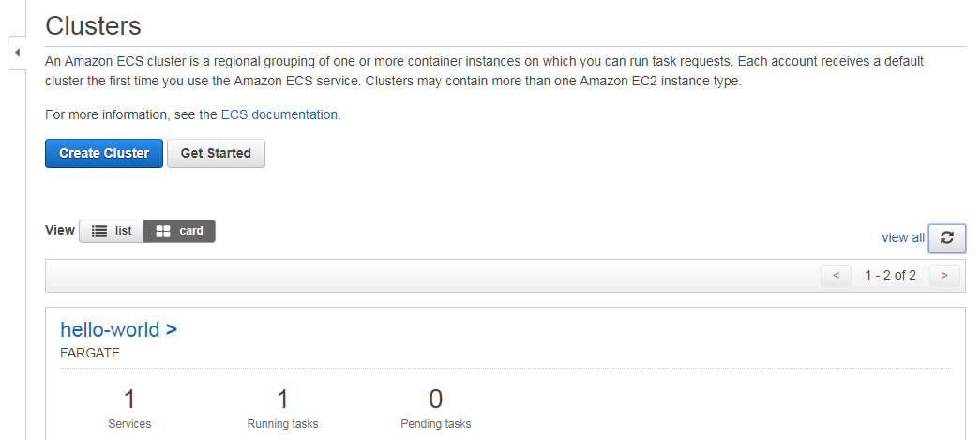This screenshot has width=980, height=440.
Task: Click the list view bars icon
Action: pos(98,231)
